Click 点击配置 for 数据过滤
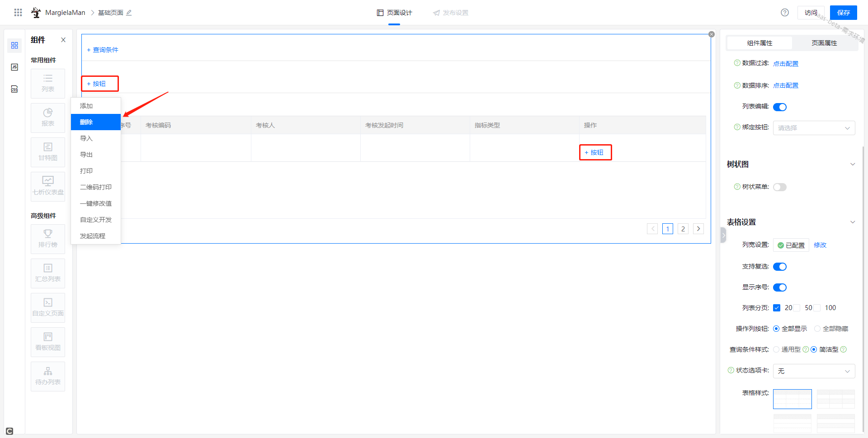Image resolution: width=868 pixels, height=438 pixels. coord(786,64)
